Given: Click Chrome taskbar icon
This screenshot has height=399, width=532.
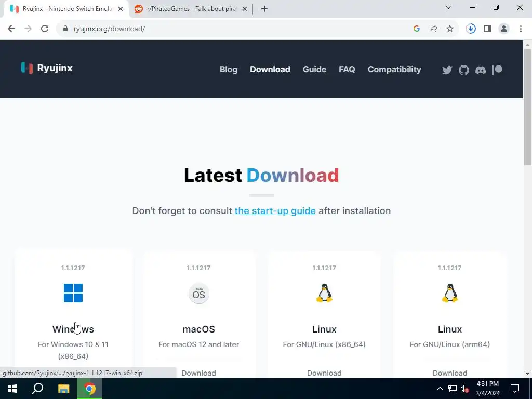Looking at the screenshot, I should (89, 389).
